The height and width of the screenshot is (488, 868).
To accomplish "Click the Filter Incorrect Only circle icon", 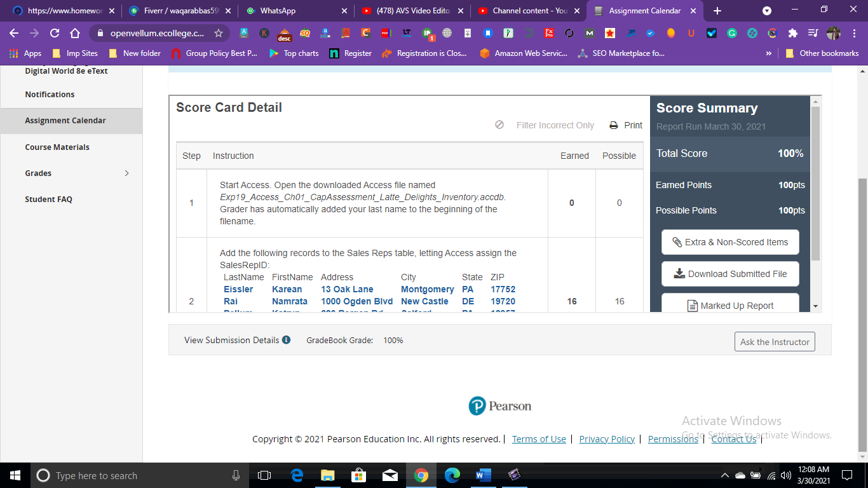I will click(x=499, y=125).
